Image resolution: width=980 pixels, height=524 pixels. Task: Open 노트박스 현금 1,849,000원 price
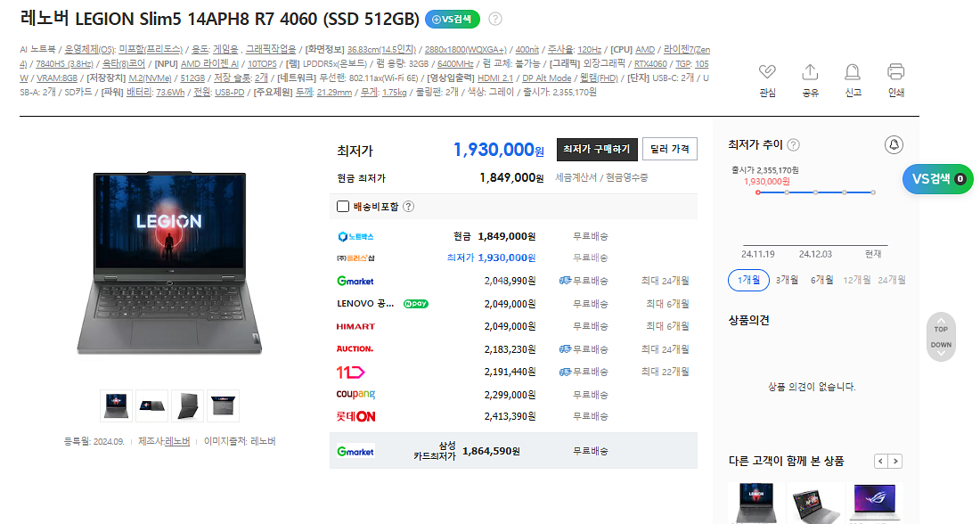(494, 236)
